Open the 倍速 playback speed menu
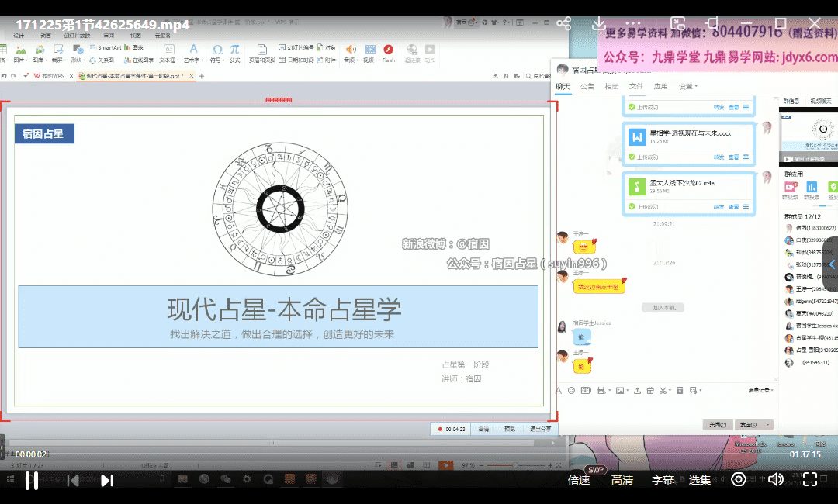This screenshot has height=504, width=838. coord(579,480)
